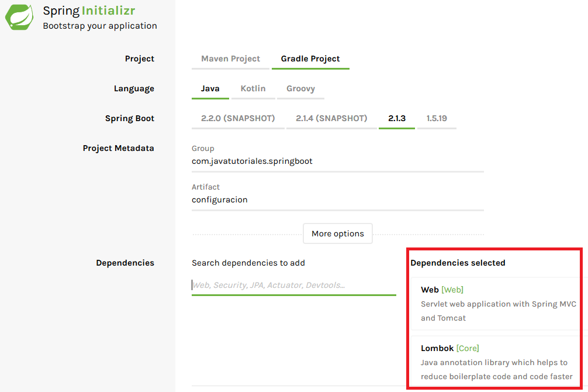Switch to Gradle Project

(310, 59)
